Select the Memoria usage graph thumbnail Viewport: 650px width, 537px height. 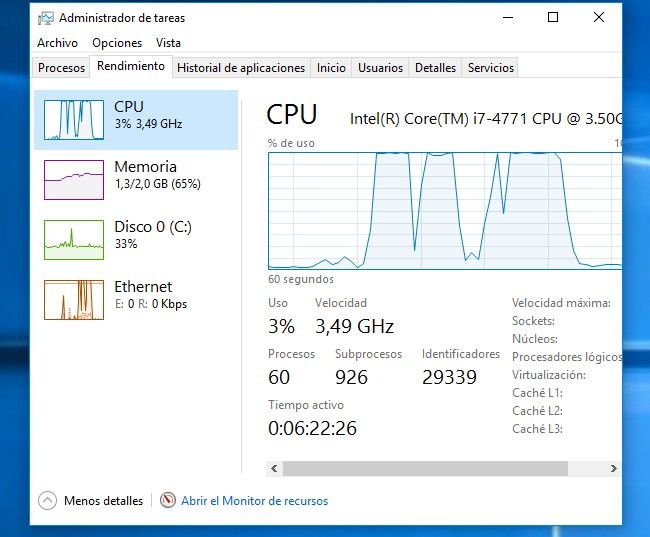(74, 180)
